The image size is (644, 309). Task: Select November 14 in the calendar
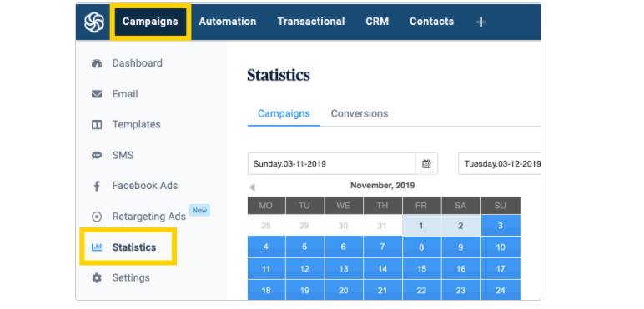click(382, 269)
